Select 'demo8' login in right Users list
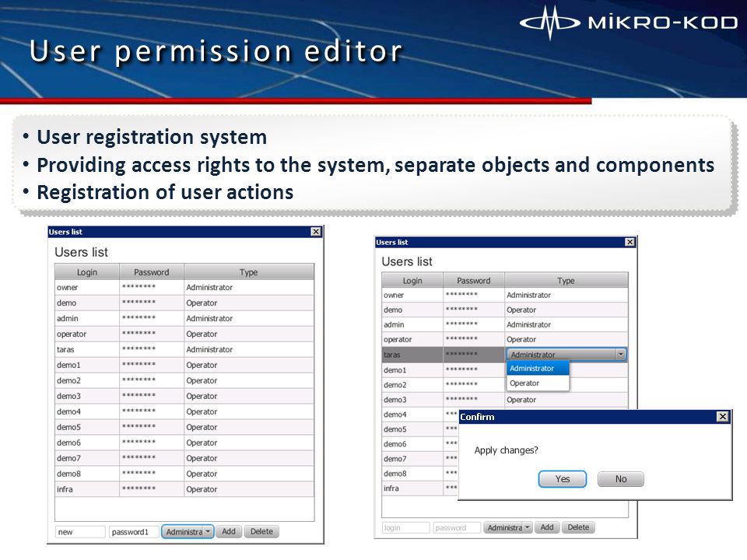The height and width of the screenshot is (560, 747). click(x=395, y=474)
